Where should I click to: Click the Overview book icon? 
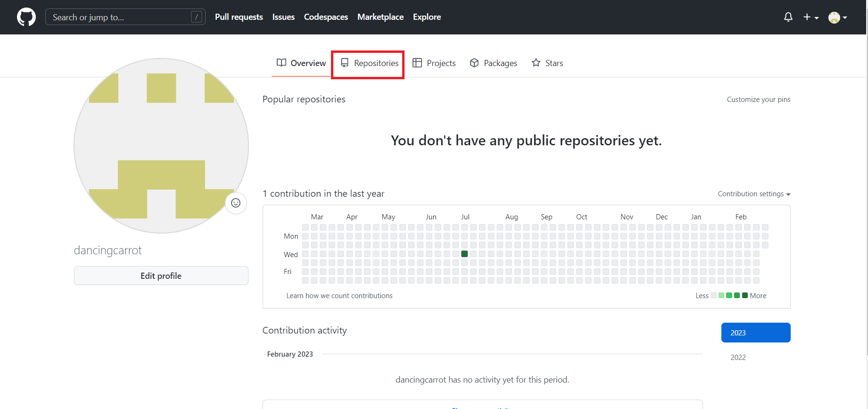(281, 63)
